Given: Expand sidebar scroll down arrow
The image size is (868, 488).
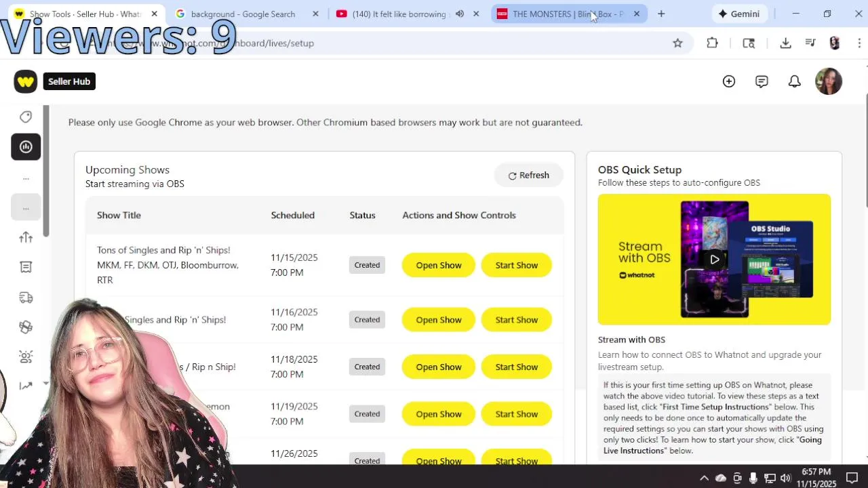Looking at the screenshot, I should (45, 384).
